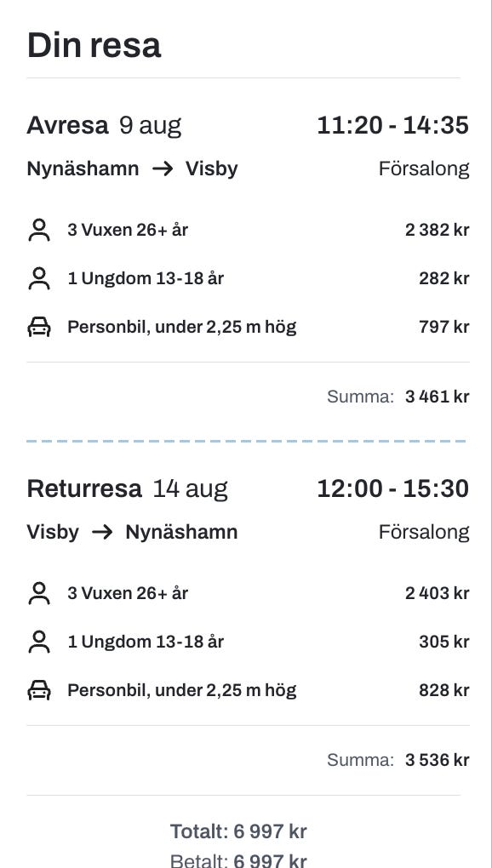
Task: Click the departure Summa 3 461 kr
Action: coord(398,397)
